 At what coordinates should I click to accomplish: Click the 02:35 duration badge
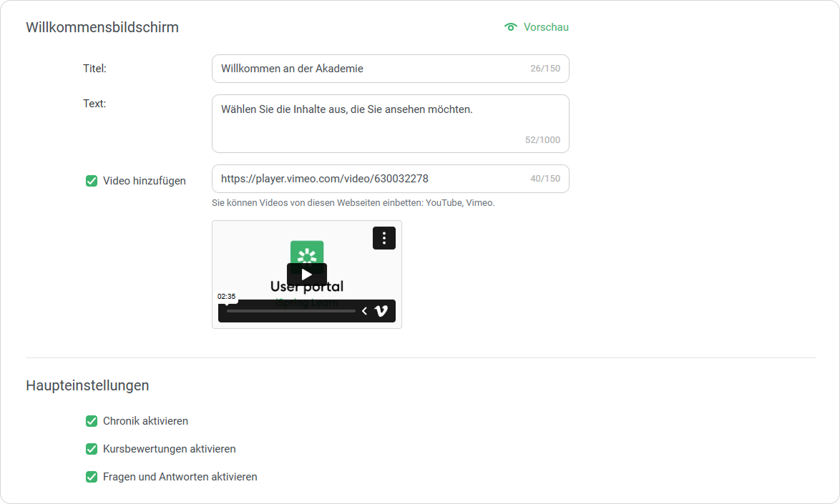pyautogui.click(x=227, y=296)
